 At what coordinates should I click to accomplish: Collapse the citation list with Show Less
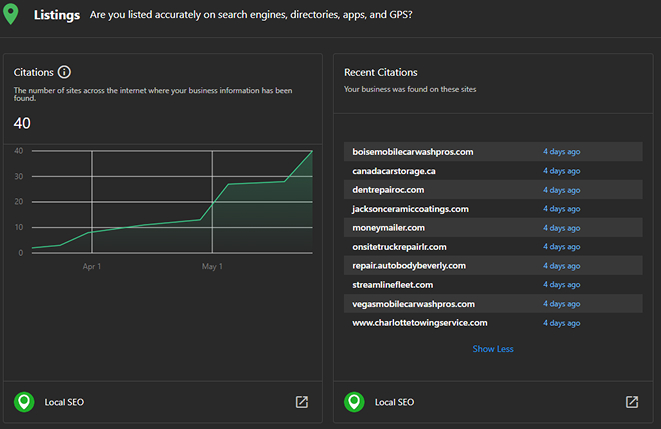coord(493,349)
